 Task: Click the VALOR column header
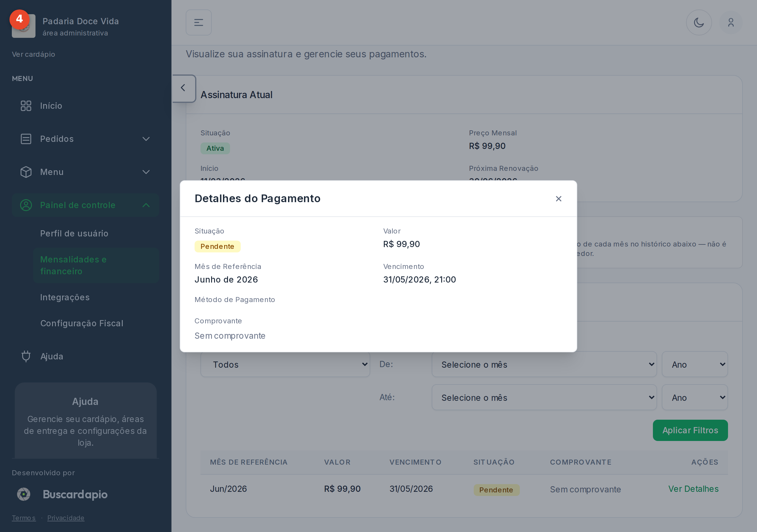(337, 462)
